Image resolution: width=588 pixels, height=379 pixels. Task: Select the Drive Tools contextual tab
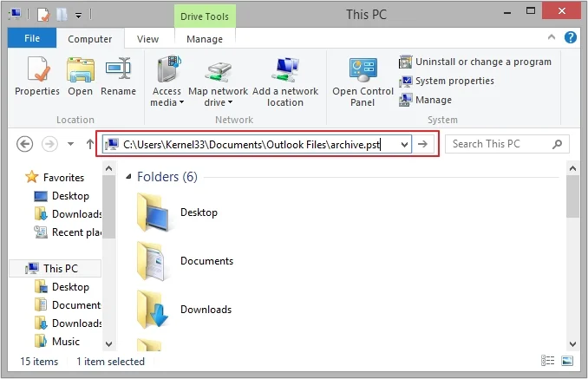pyautogui.click(x=205, y=16)
